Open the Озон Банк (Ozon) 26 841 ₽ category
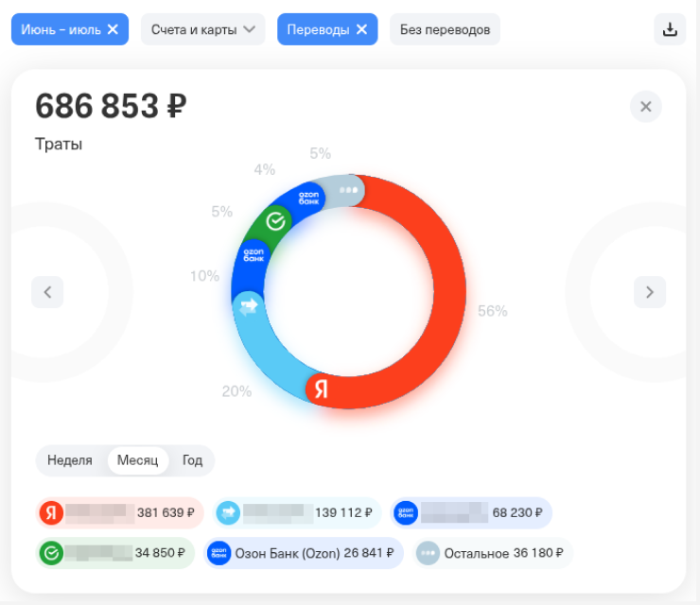The image size is (700, 605). [304, 553]
